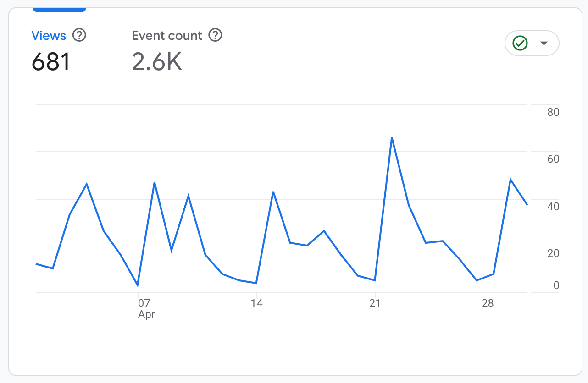Click the 60 label on the y-axis

click(553, 159)
